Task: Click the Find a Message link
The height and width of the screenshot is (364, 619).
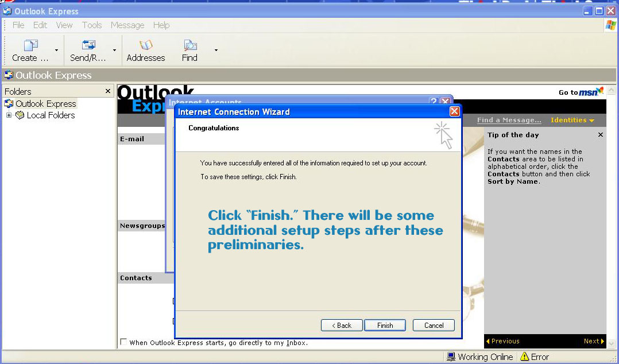Action: point(509,120)
